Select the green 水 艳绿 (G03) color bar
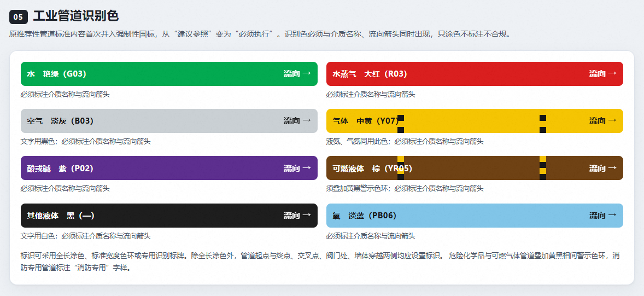Screen dimensions: 644x296 (x=169, y=74)
